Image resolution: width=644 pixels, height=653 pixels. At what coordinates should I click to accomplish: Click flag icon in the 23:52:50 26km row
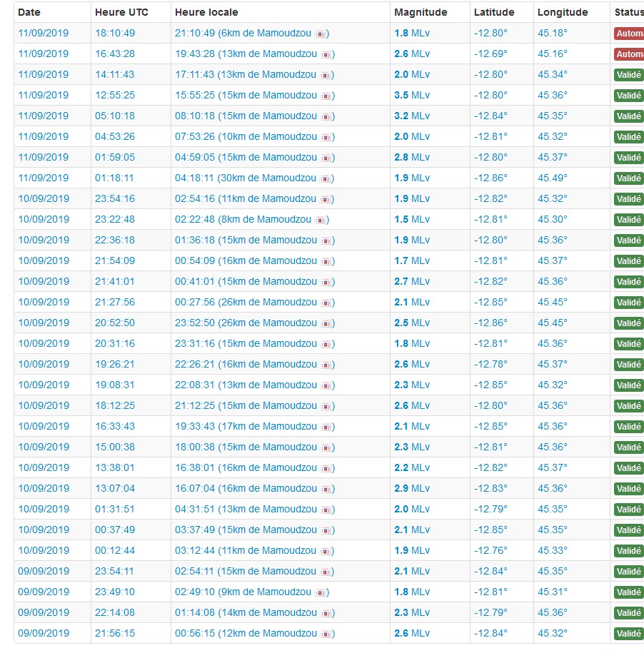(x=327, y=323)
